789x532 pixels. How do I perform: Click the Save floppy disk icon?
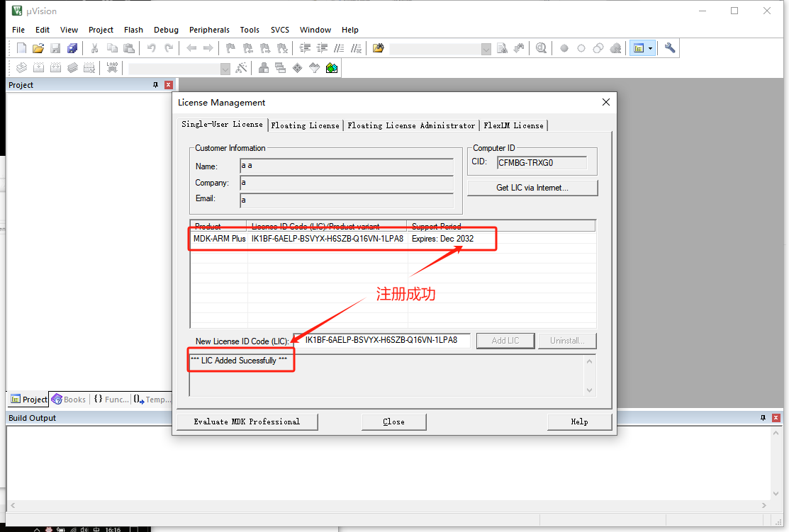[55, 48]
